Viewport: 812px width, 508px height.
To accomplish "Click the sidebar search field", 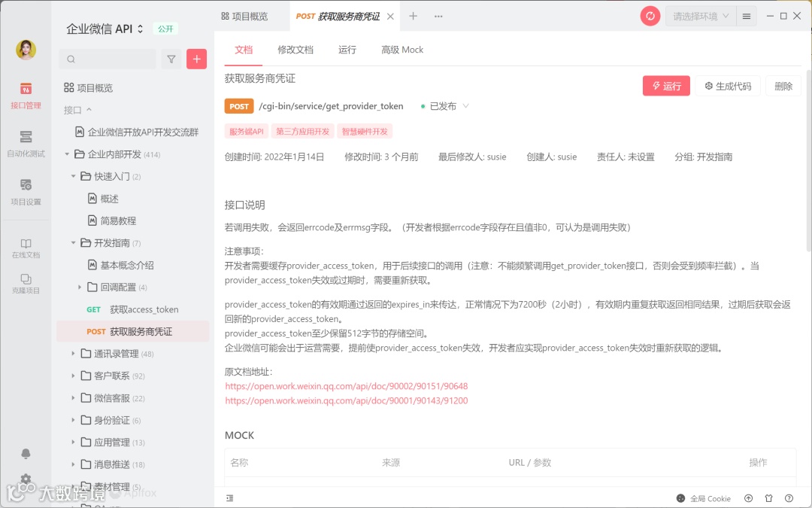I will [108, 59].
